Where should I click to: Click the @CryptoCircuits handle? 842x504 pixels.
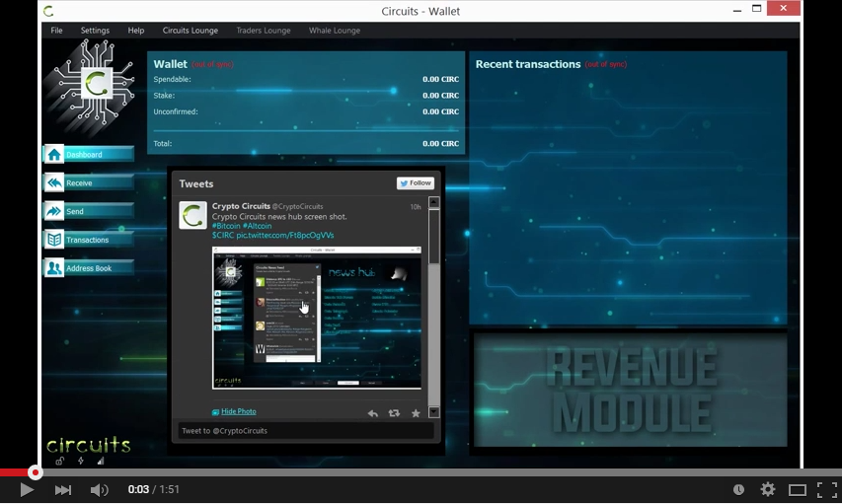click(297, 207)
